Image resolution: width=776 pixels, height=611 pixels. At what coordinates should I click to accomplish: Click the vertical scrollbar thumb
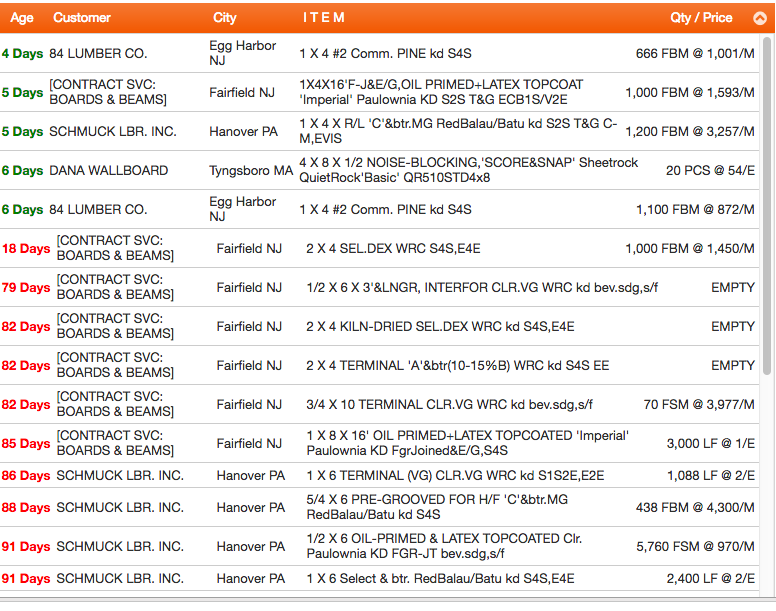[x=767, y=205]
